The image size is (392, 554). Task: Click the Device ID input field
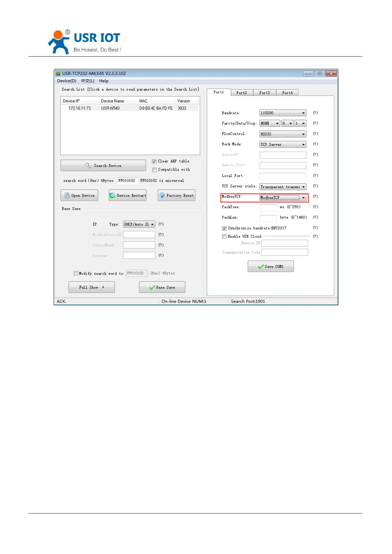click(285, 243)
